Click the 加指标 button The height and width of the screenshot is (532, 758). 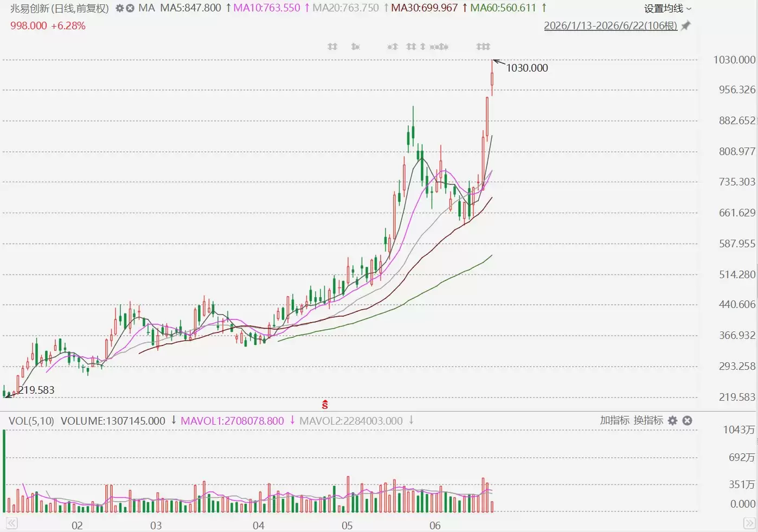(615, 420)
